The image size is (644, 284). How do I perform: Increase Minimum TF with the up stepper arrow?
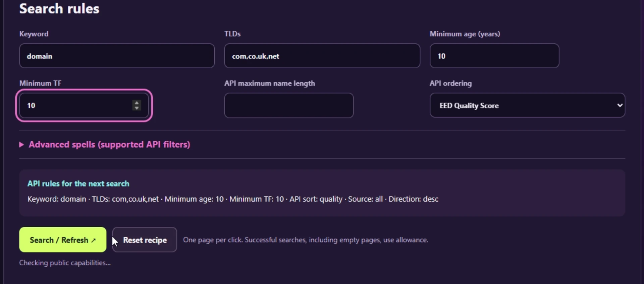pyautogui.click(x=137, y=103)
